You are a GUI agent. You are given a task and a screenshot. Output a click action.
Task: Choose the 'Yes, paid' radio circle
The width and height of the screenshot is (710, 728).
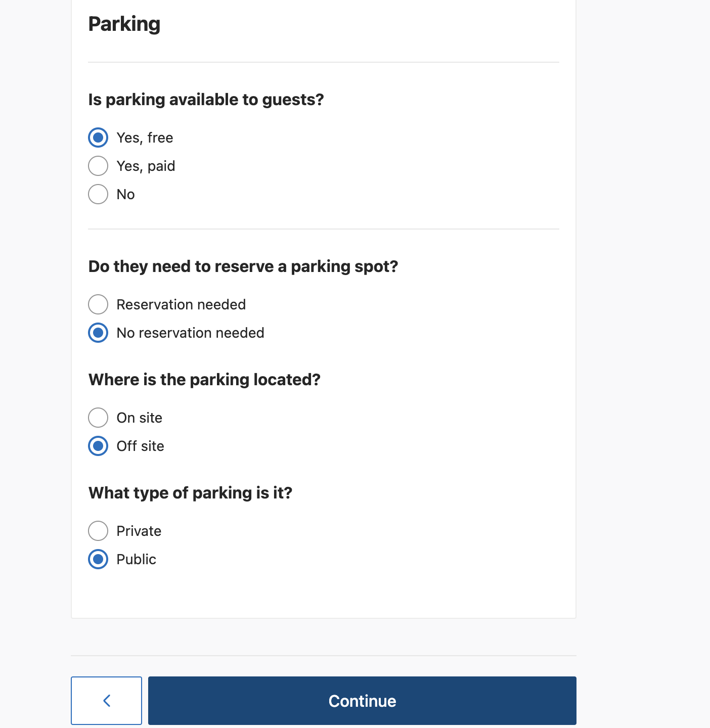tap(98, 166)
